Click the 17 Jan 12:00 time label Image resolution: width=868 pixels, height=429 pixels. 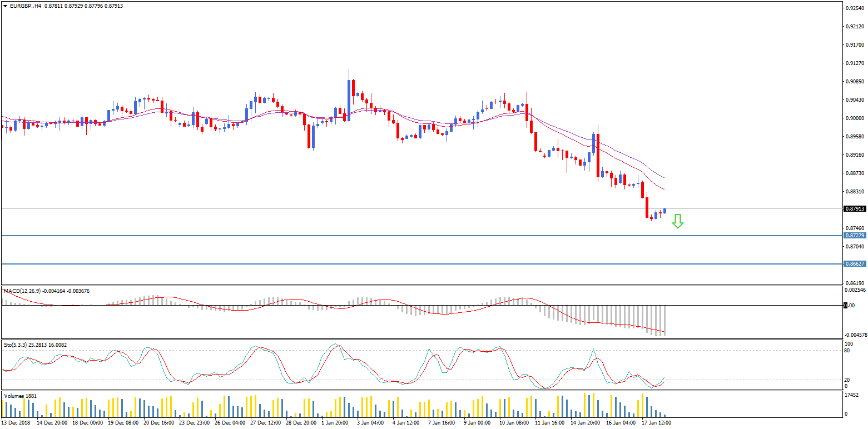656,423
